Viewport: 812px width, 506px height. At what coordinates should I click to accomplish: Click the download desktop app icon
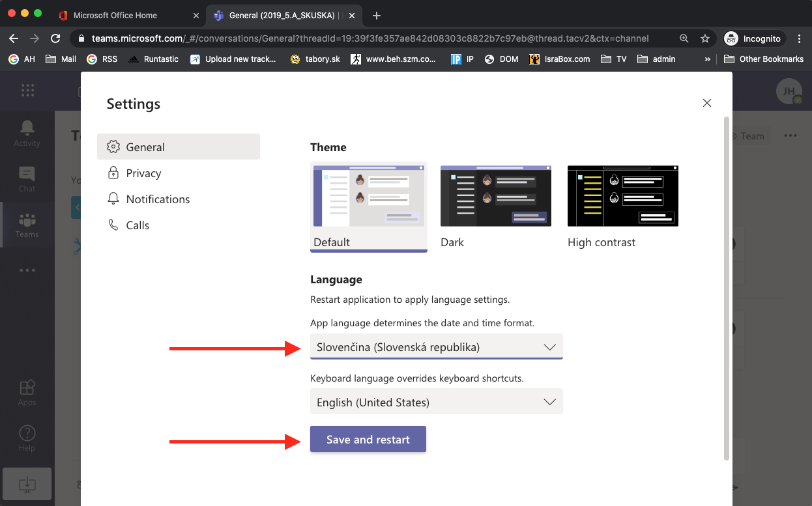click(27, 485)
